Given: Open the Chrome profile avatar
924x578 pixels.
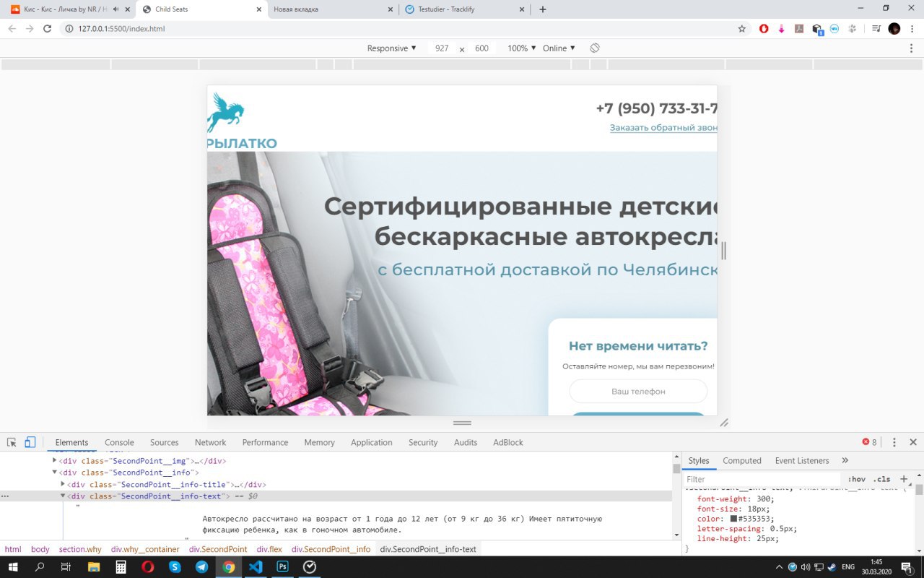Looking at the screenshot, I should 894,28.
